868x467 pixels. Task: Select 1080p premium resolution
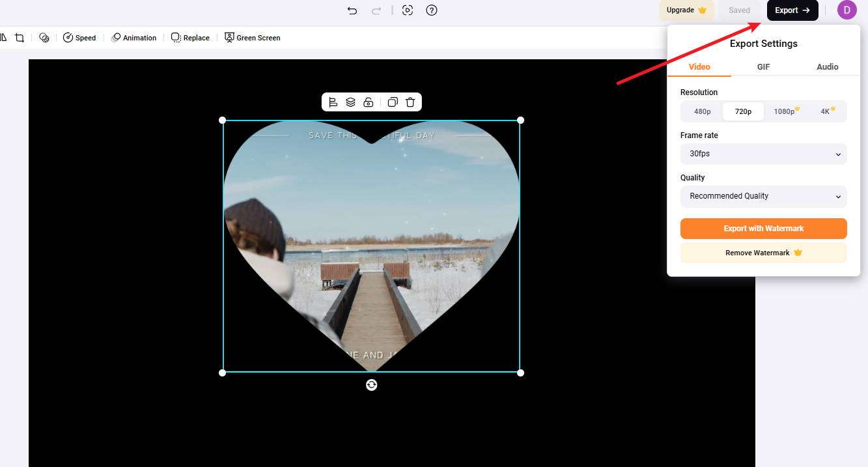point(786,111)
